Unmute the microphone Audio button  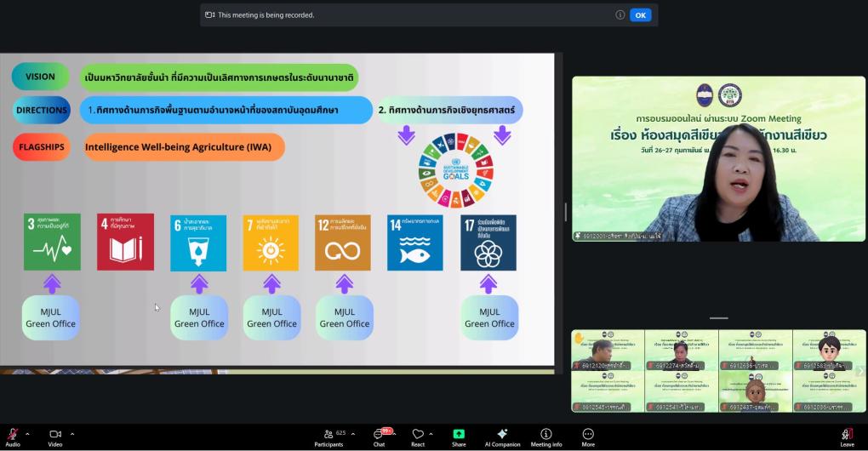(12, 435)
